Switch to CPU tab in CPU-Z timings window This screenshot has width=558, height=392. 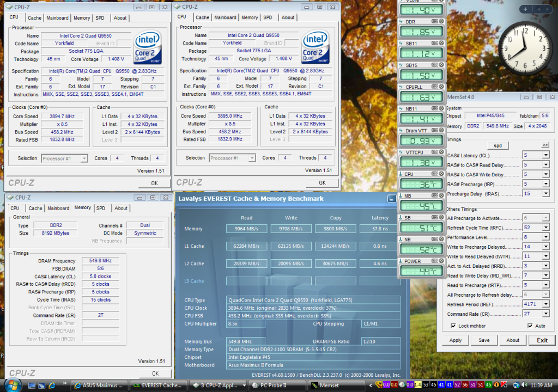point(15,208)
